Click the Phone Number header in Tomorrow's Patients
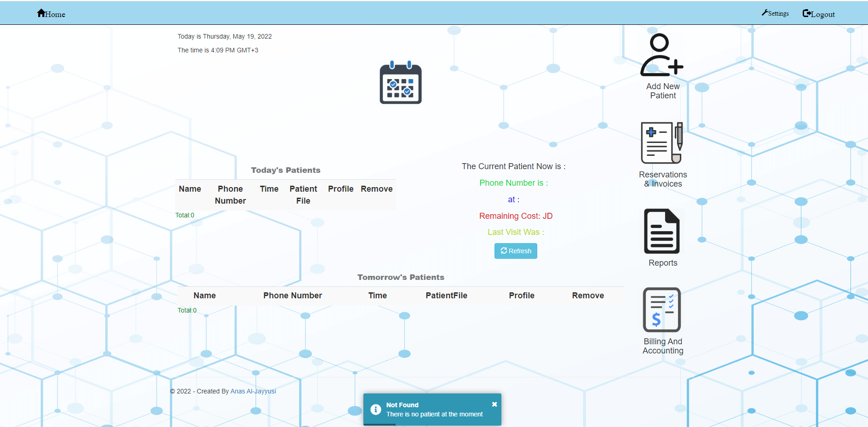This screenshot has width=868, height=427. pos(293,296)
